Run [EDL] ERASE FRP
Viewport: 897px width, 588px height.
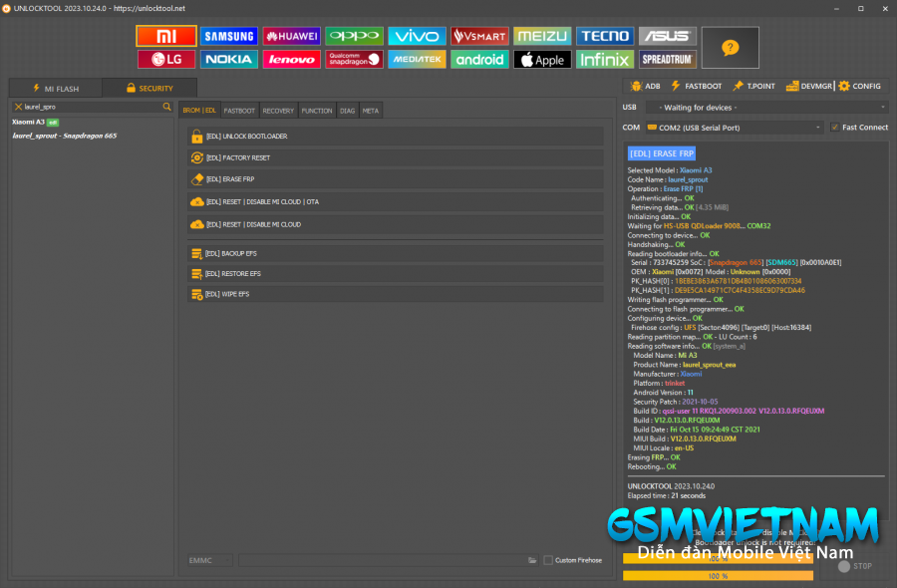coord(396,179)
